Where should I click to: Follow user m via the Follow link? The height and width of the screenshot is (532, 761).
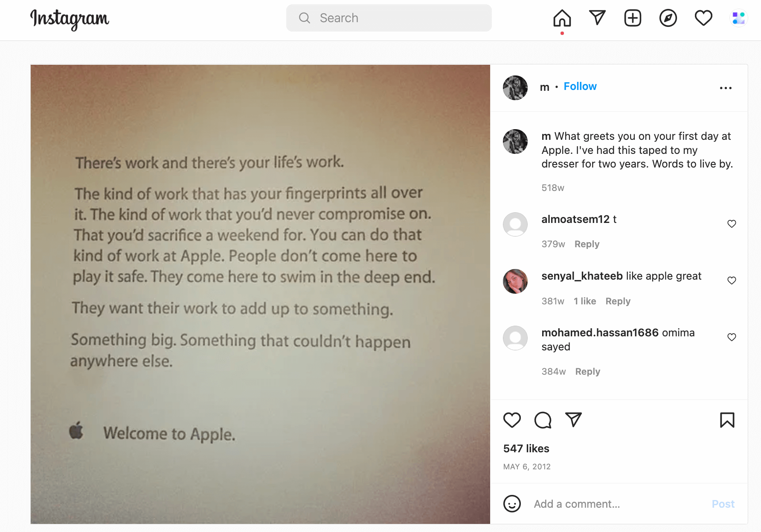[x=580, y=86]
